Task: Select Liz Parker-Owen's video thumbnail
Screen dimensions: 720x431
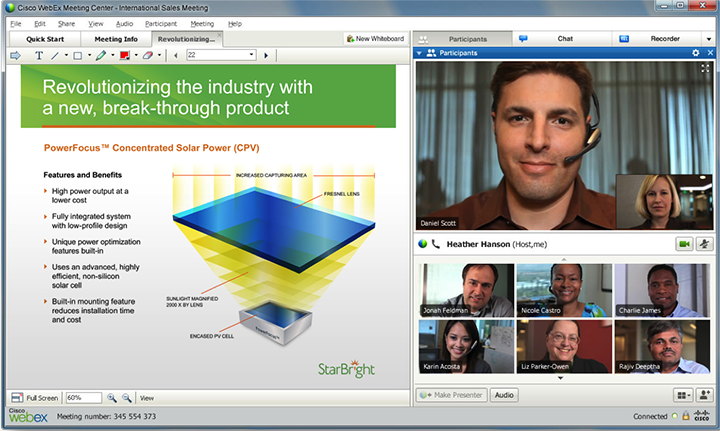Action: [x=564, y=347]
